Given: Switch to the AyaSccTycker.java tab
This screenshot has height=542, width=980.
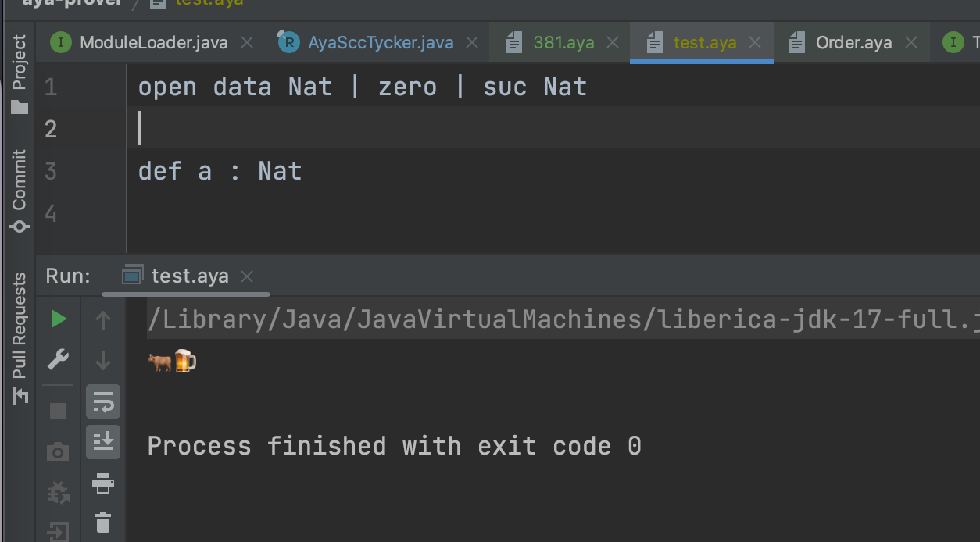Looking at the screenshot, I should click(x=367, y=43).
